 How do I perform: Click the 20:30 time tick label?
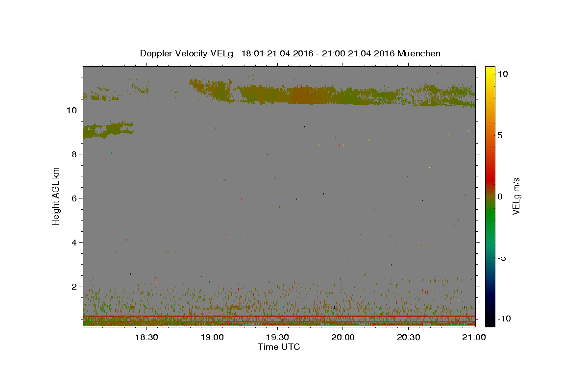pyautogui.click(x=409, y=337)
